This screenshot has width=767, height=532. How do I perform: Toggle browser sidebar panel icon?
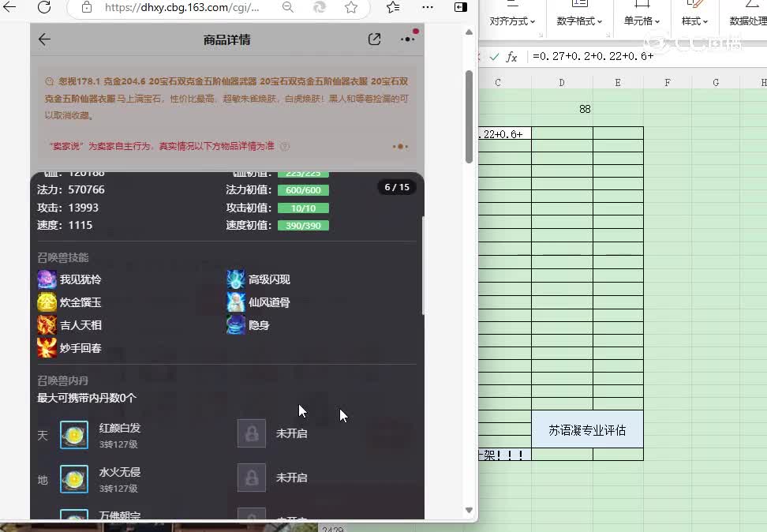click(x=460, y=7)
